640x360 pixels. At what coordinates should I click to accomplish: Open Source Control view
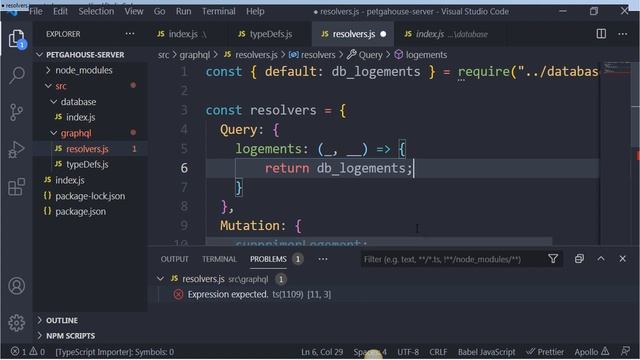16,112
